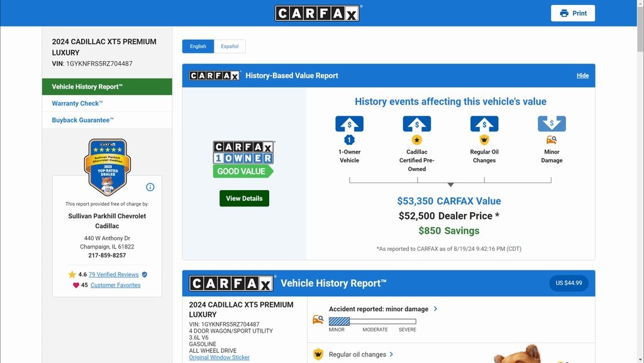The height and width of the screenshot is (363, 644).
Task: Click the 1-Owner Vehicle value arrow icon
Action: [349, 123]
